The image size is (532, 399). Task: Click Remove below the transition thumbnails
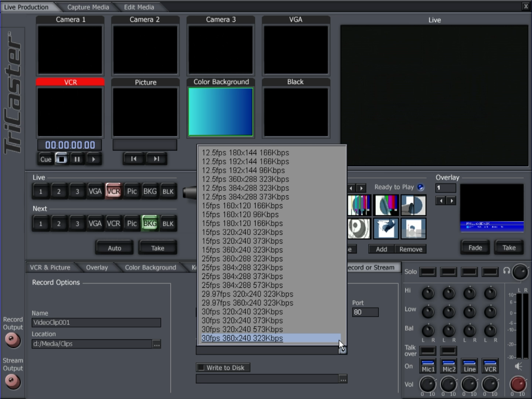(411, 249)
